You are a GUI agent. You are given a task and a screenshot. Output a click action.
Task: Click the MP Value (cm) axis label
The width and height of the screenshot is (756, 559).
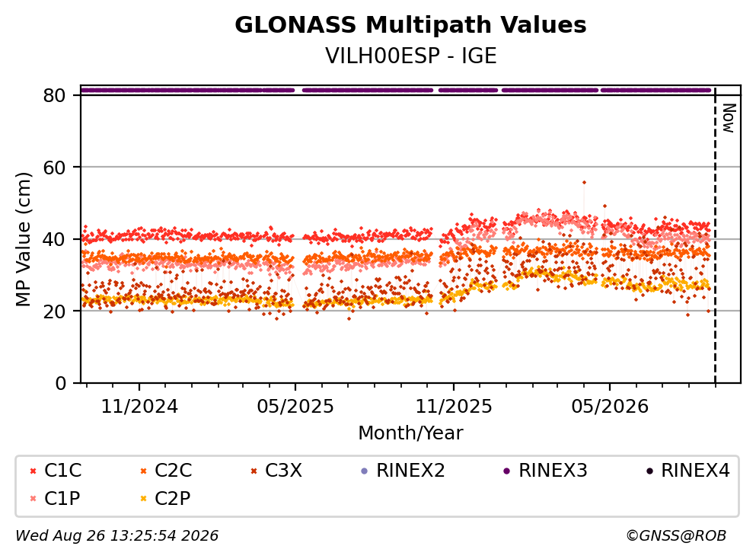click(x=23, y=239)
